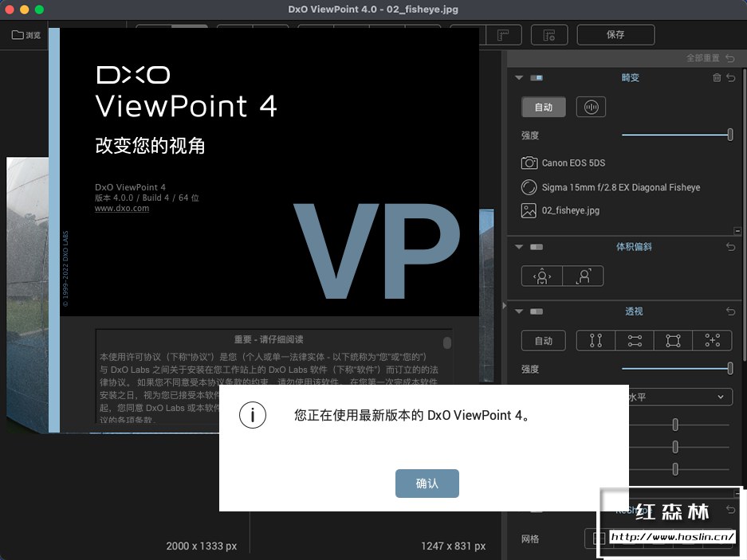Toggle the 透视 switch
The height and width of the screenshot is (560, 747).
(x=537, y=311)
